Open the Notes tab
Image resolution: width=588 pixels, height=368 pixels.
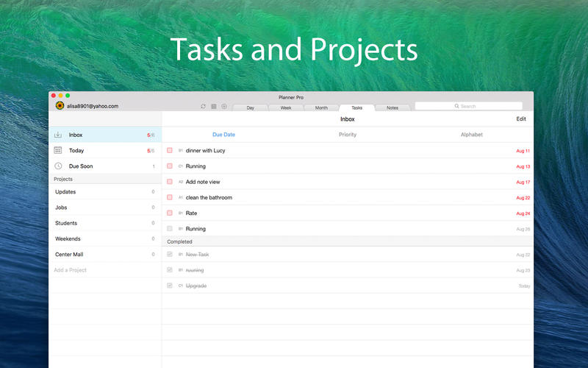392,107
